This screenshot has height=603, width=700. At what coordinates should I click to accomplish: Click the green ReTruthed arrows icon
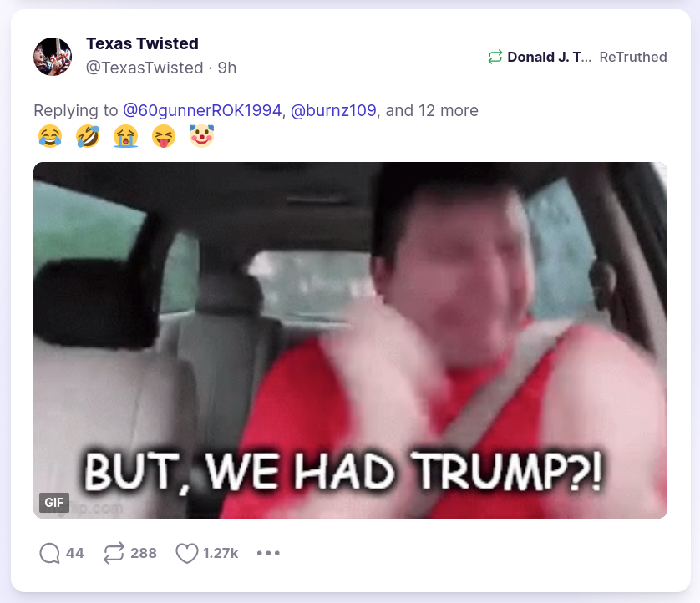[x=495, y=57]
